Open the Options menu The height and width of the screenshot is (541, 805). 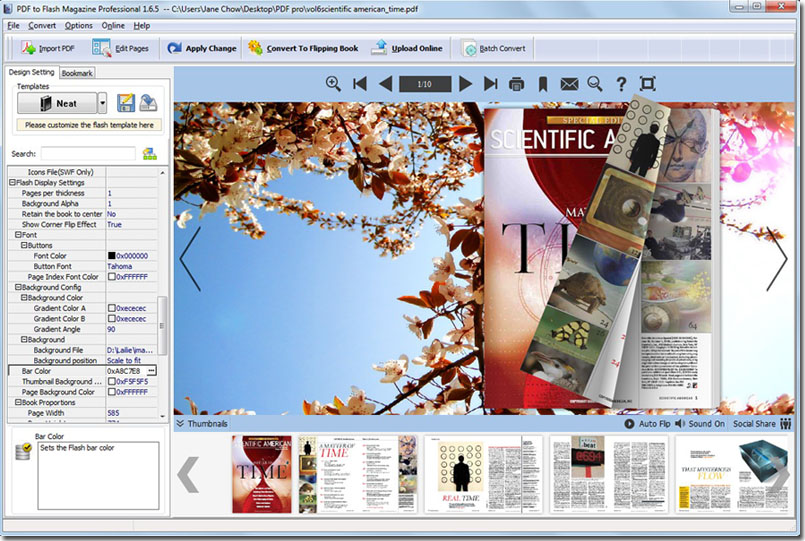tap(79, 26)
